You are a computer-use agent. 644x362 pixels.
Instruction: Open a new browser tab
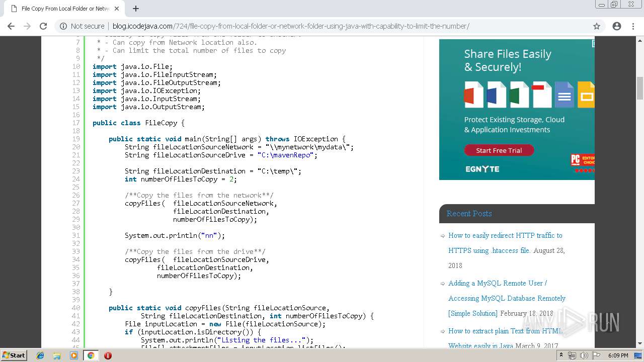click(x=136, y=9)
